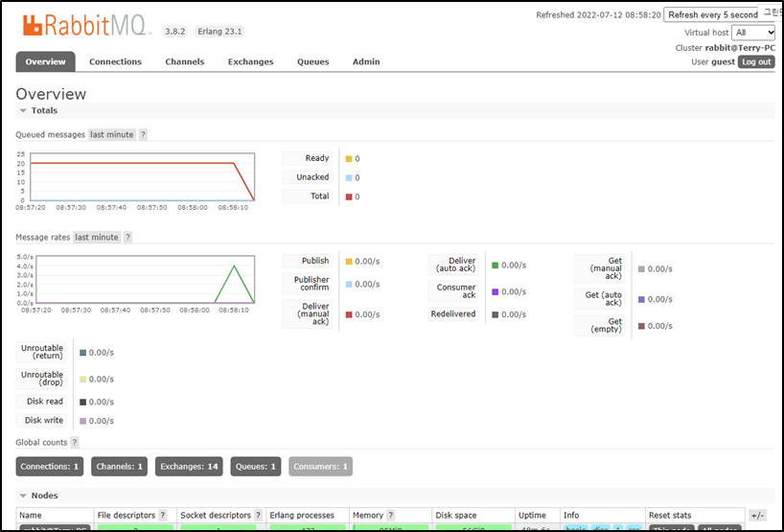784x532 pixels.
Task: Toggle Publisher confirm rate legend
Action: [x=307, y=284]
